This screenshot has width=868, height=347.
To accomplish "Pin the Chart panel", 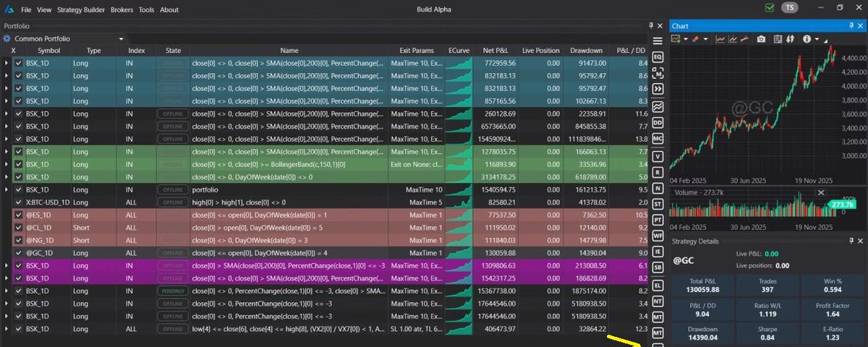I will [x=851, y=25].
